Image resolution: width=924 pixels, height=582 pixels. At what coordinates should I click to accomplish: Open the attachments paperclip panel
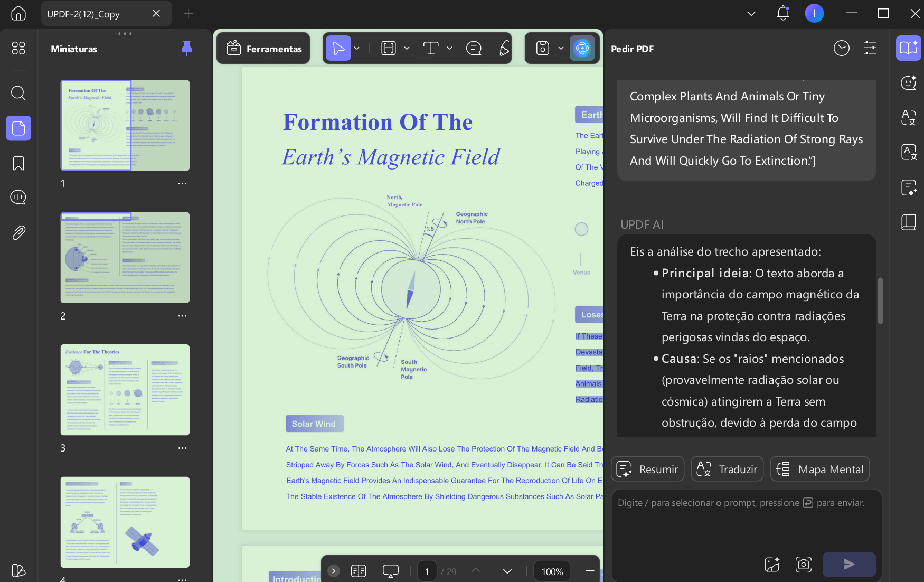(18, 232)
